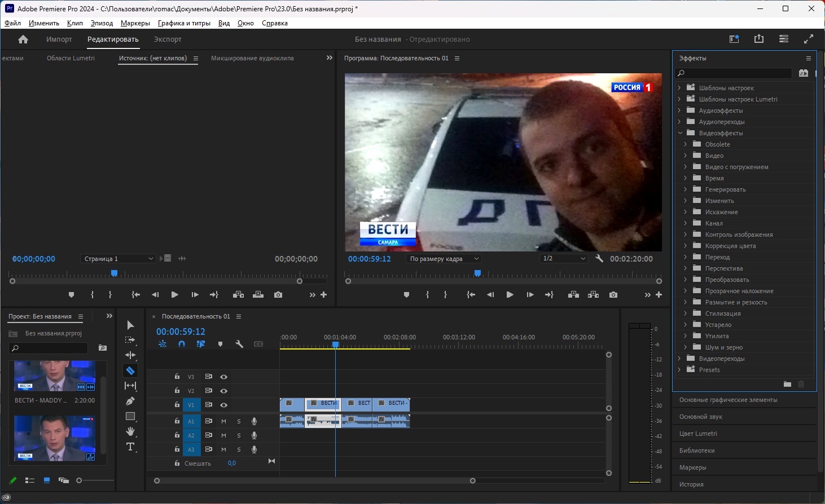This screenshot has width=825, height=504.
Task: Enable Snap in Timeline magnet icon
Action: [x=182, y=344]
